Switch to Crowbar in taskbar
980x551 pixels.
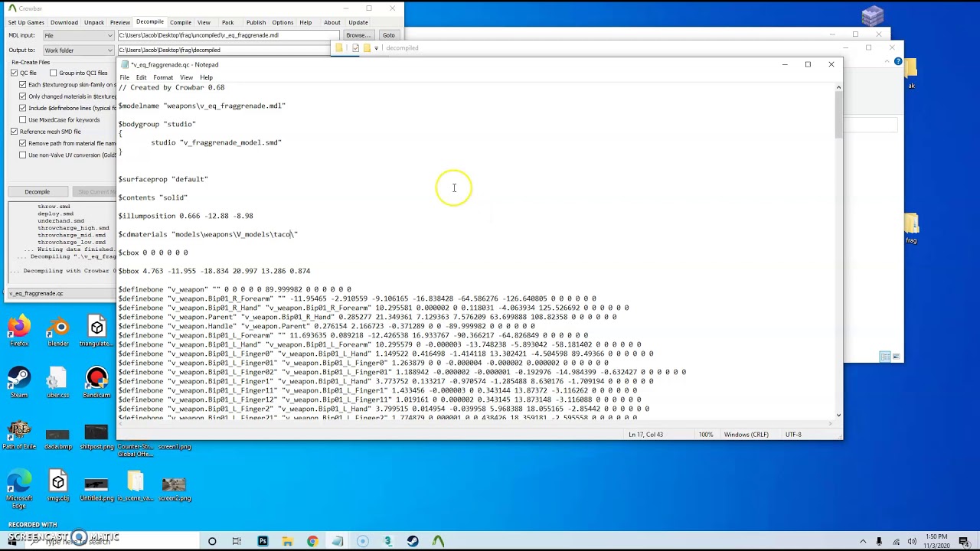pos(438,542)
